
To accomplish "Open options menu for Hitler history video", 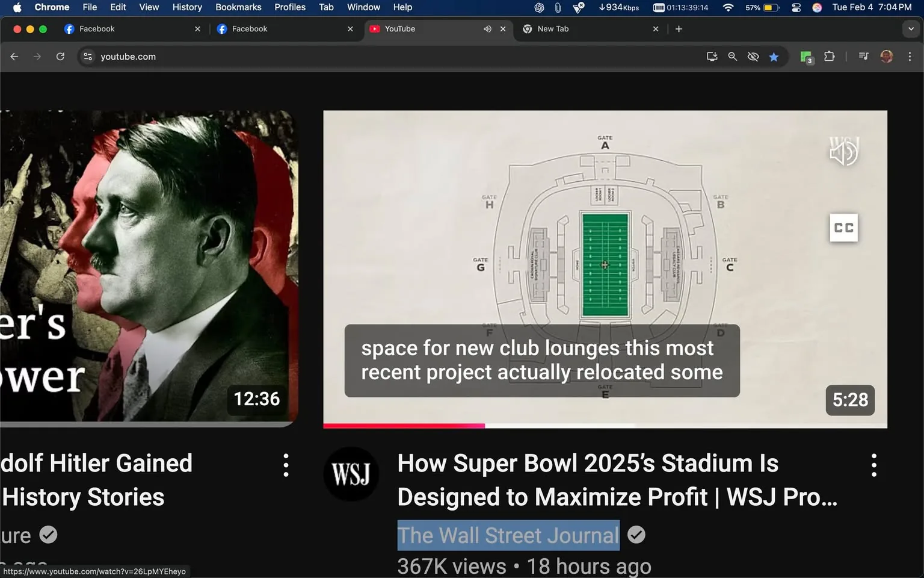I will (x=286, y=465).
